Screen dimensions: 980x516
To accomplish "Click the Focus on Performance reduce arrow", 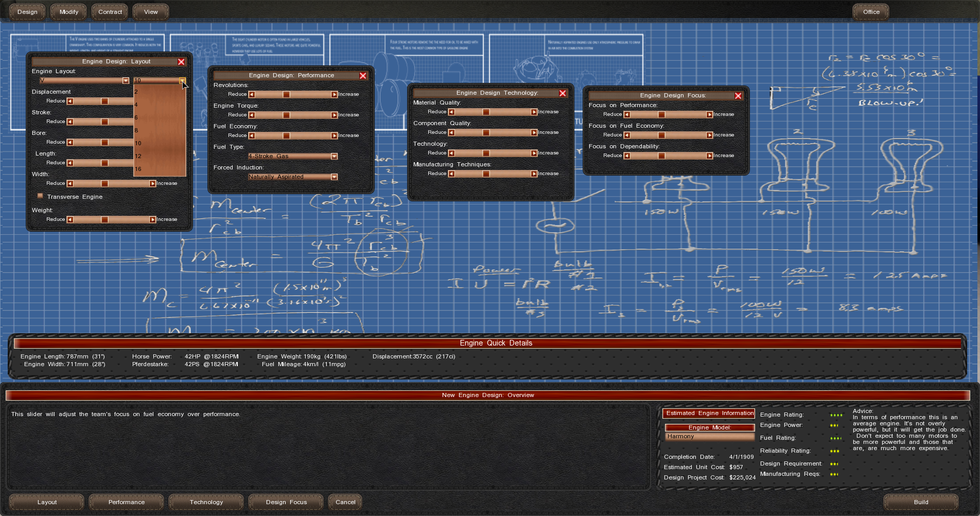I will (x=627, y=115).
